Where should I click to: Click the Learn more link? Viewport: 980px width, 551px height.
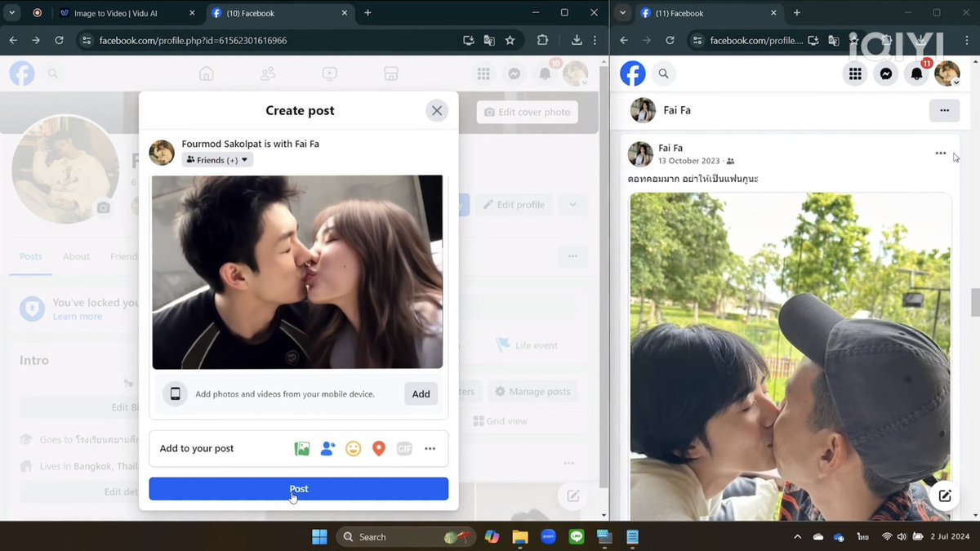pyautogui.click(x=78, y=317)
